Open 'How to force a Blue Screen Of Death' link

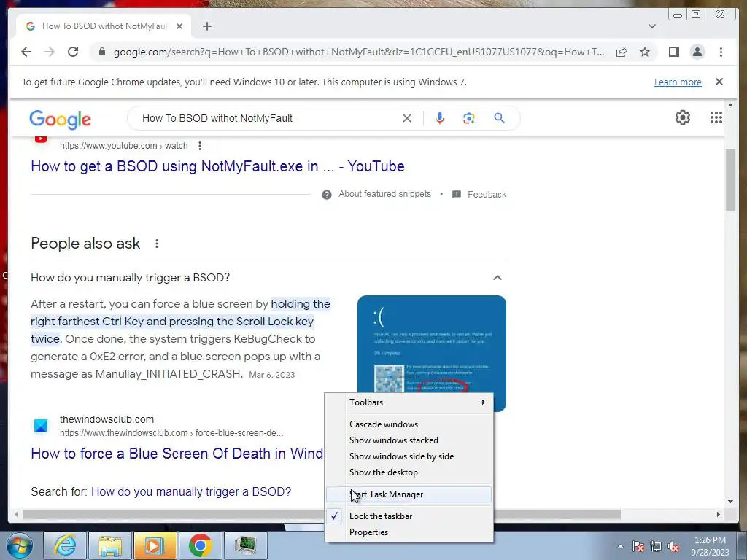(x=177, y=454)
